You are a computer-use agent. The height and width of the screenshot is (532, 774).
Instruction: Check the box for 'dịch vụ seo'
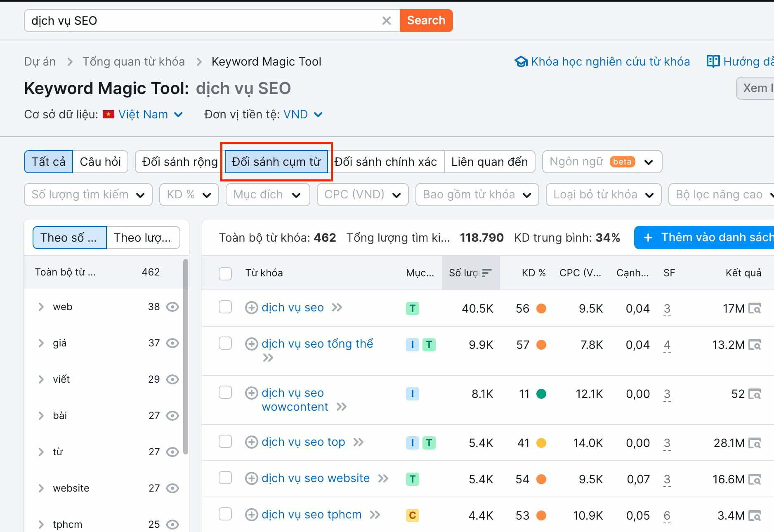225,307
